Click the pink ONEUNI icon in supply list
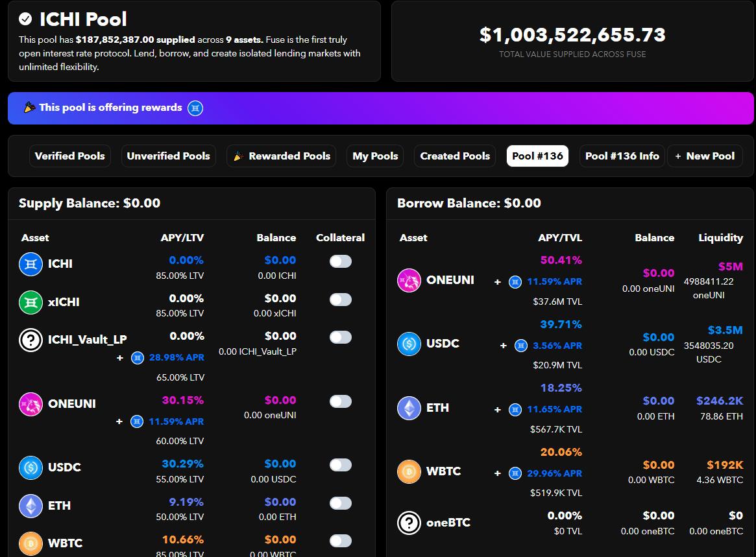Viewport: 756px width, 557px height. (30, 404)
